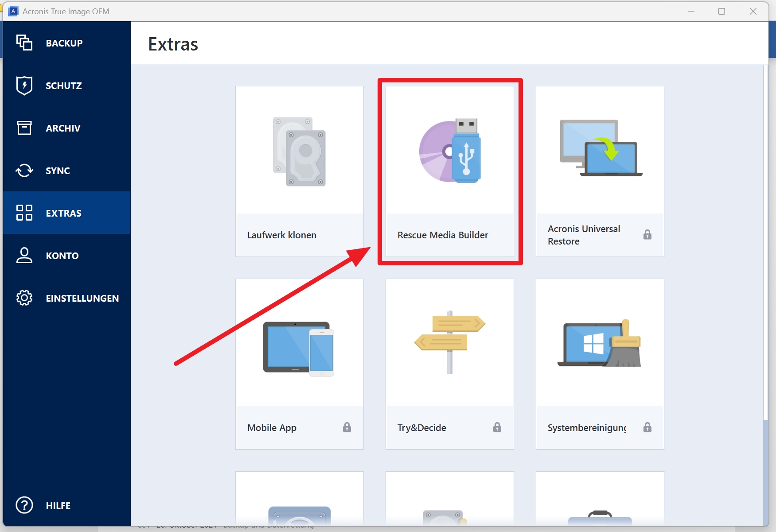Click the Try&Decide signpost icon
The width and height of the screenshot is (776, 532).
point(450,342)
